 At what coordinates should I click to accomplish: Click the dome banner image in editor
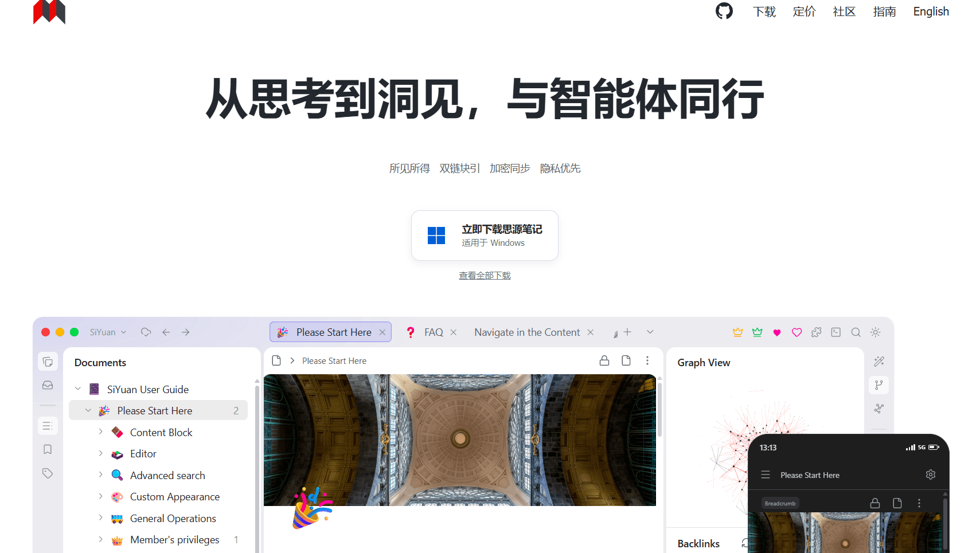click(x=460, y=440)
